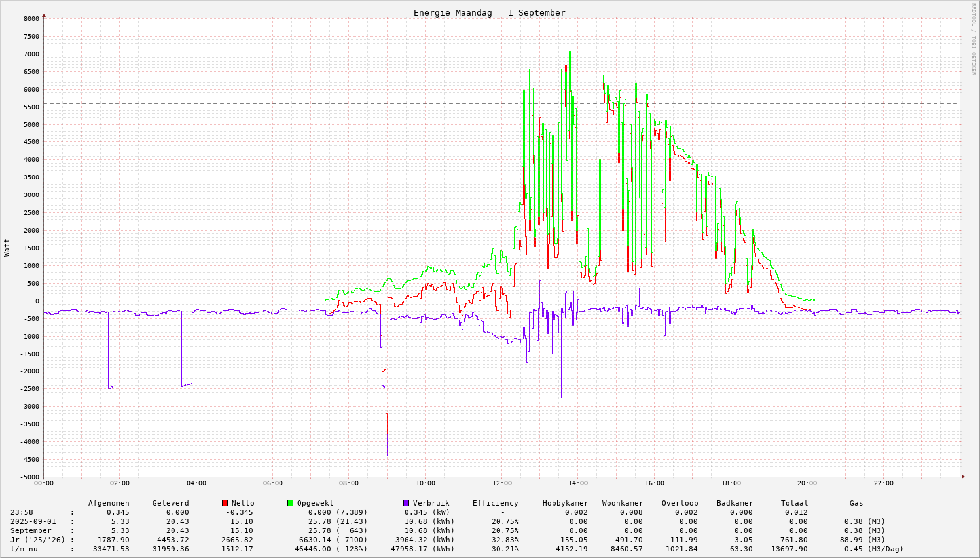Click the Gas column header

(856, 503)
